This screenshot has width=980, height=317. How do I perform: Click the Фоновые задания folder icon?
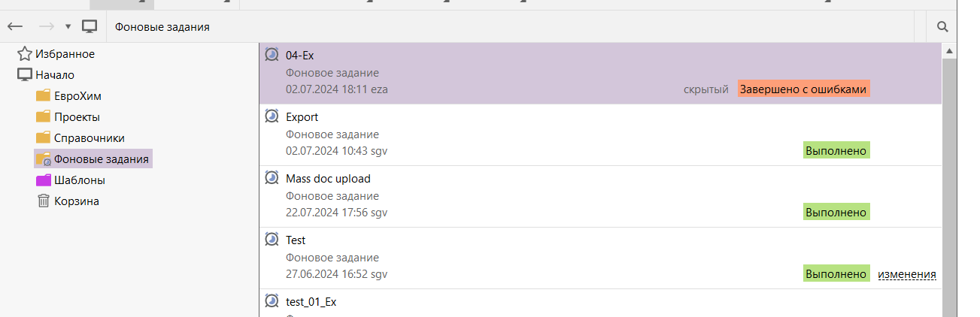[44, 159]
